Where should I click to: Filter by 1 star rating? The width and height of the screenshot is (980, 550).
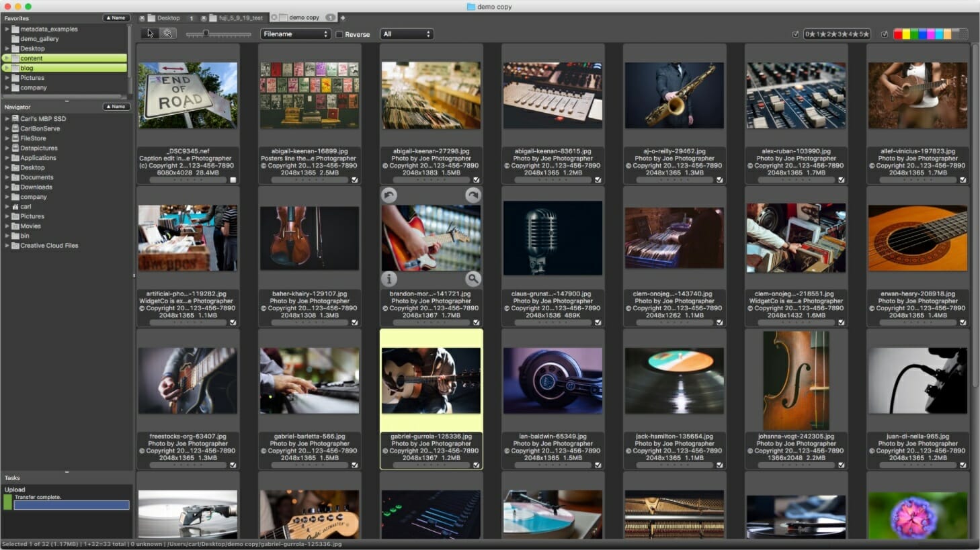(x=821, y=34)
